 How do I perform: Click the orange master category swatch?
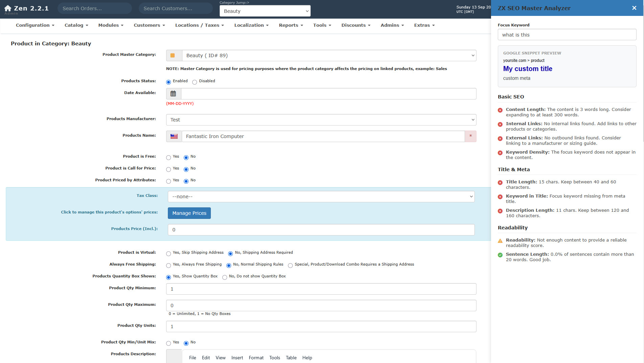[x=173, y=55]
